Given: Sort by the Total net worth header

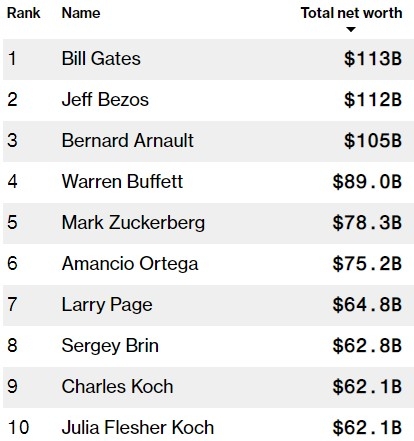Looking at the screenshot, I should pos(351,13).
